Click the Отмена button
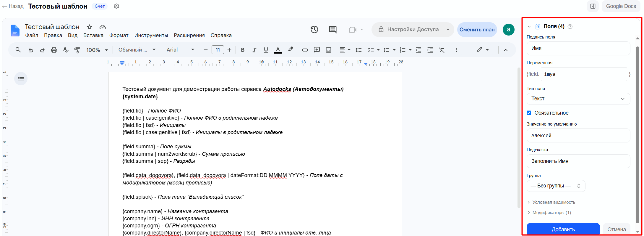644x236 pixels. pyautogui.click(x=617, y=229)
